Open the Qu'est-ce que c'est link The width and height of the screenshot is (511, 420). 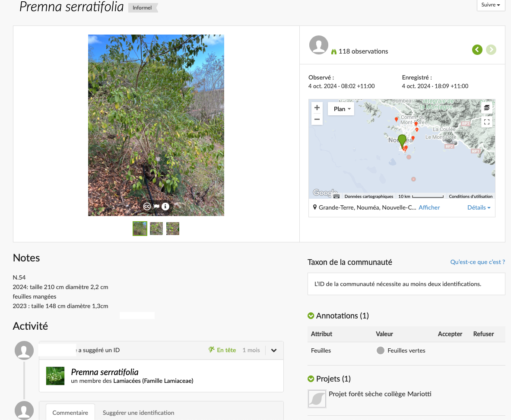tap(477, 262)
